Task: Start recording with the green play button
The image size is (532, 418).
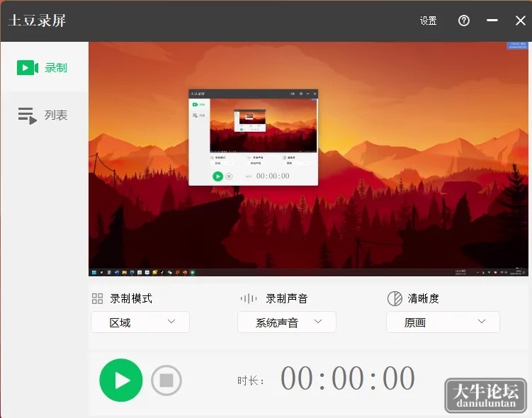Action: point(121,380)
